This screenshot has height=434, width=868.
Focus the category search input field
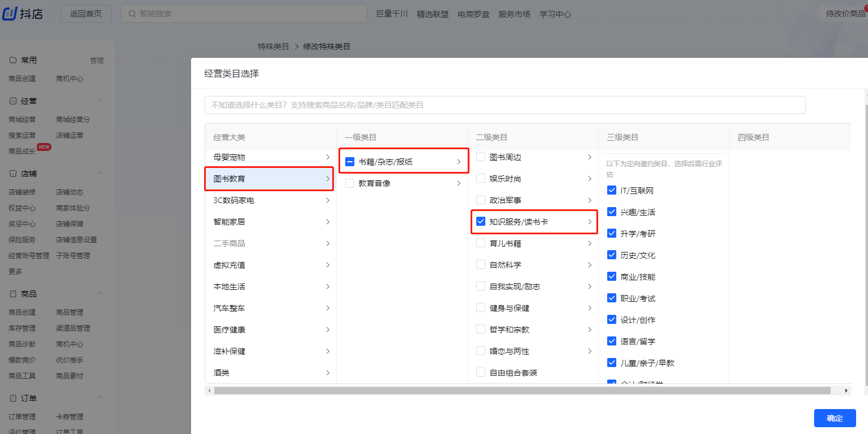pos(505,105)
